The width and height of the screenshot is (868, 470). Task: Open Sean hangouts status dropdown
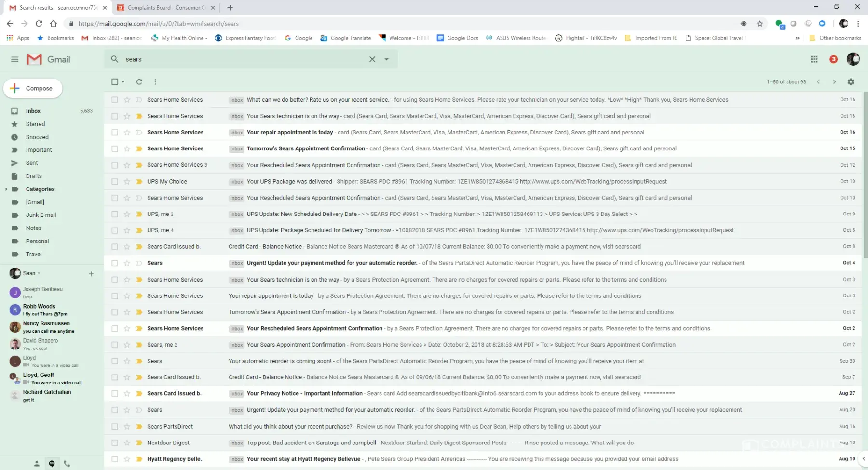point(39,273)
